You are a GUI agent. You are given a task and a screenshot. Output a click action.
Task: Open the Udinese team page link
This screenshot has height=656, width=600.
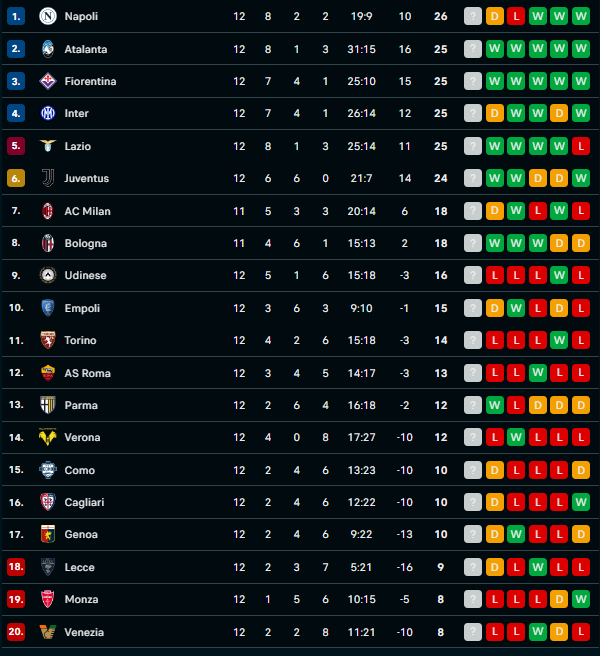85,275
